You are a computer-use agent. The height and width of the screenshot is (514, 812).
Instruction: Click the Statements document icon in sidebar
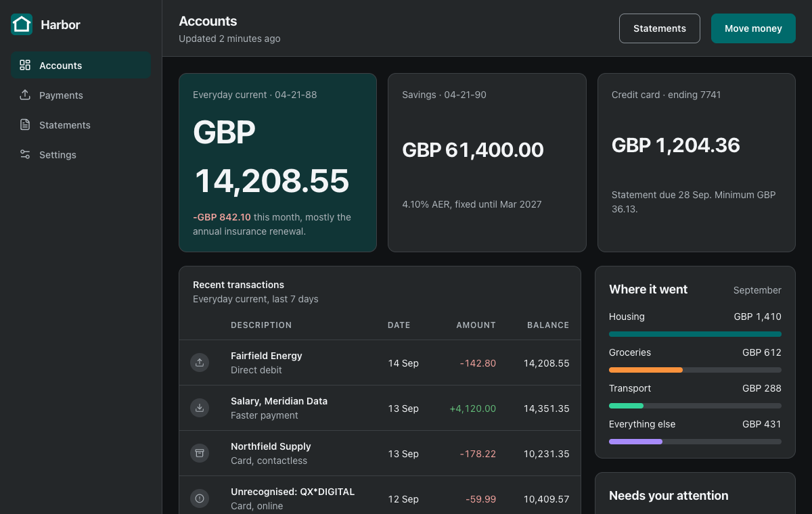coord(25,124)
